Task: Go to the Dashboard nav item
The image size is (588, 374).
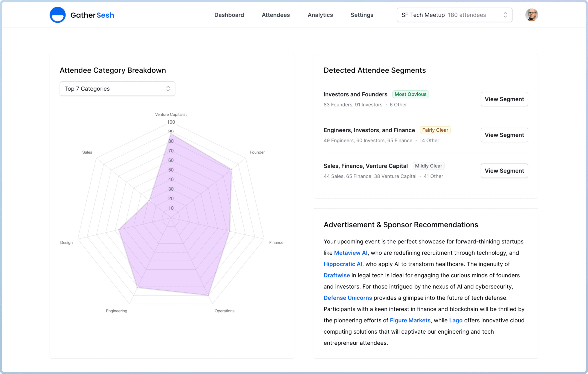Action: tap(229, 15)
